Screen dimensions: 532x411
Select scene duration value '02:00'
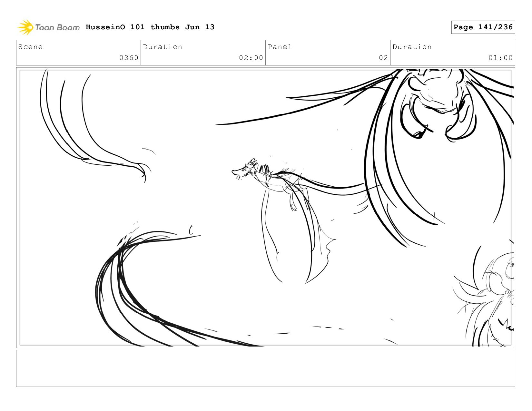251,58
